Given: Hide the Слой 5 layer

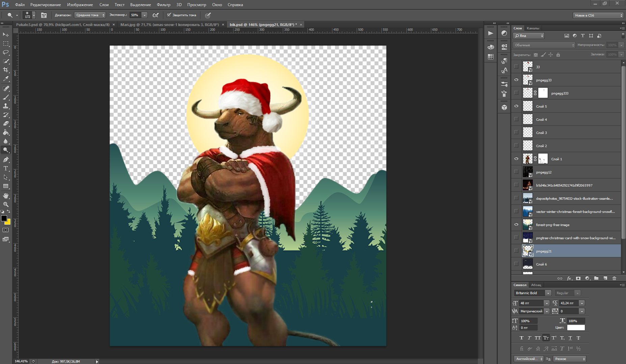Looking at the screenshot, I should click(x=516, y=106).
